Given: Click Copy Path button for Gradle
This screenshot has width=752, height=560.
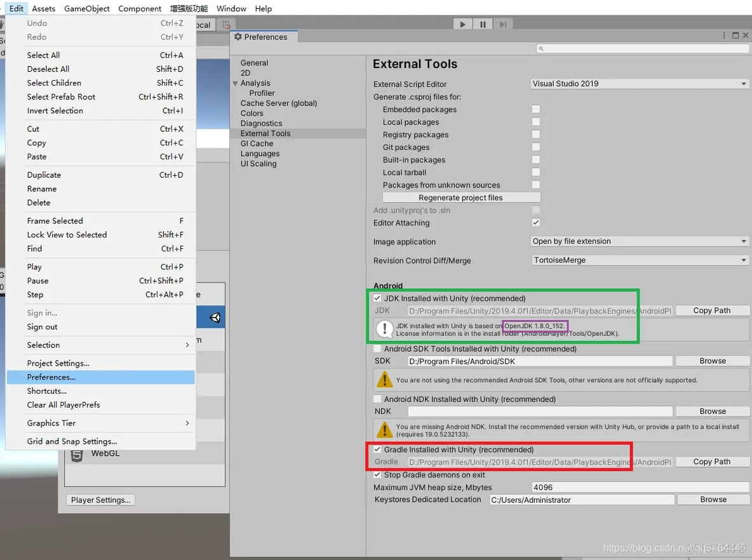Looking at the screenshot, I should 712,462.
